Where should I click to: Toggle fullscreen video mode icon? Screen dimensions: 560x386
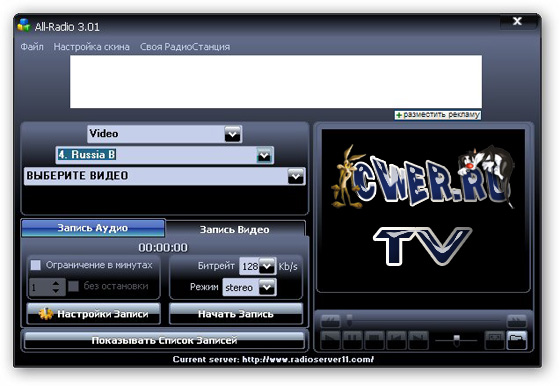click(495, 340)
